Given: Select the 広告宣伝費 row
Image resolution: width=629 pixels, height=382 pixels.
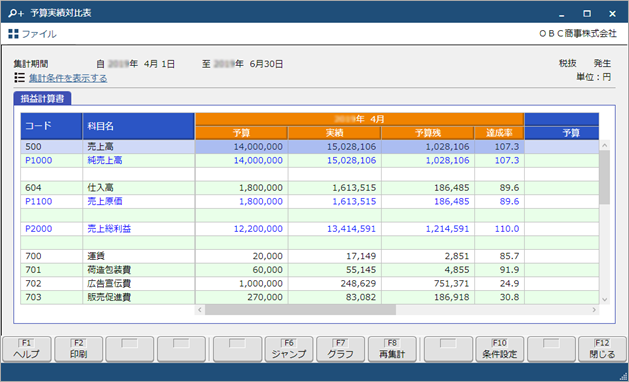Looking at the screenshot, I should point(310,283).
